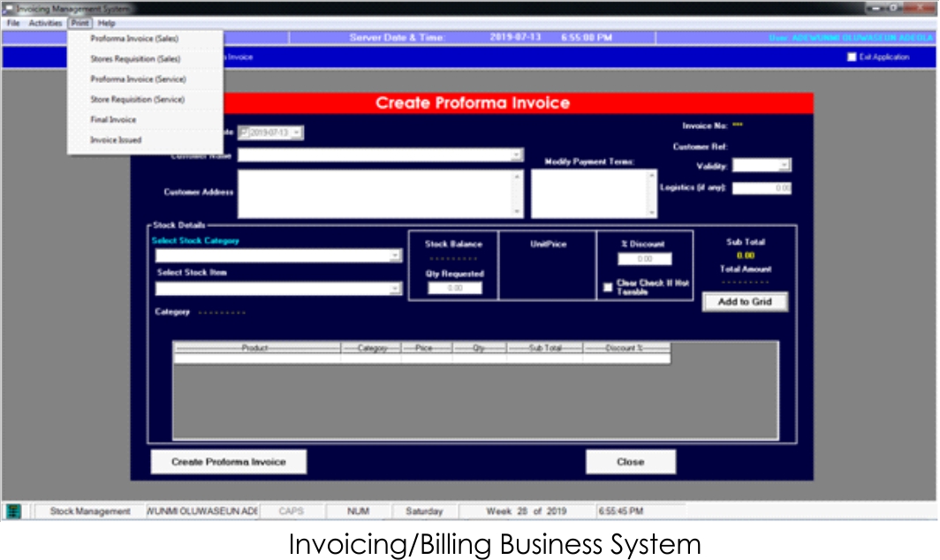The height and width of the screenshot is (560, 940).
Task: Focus the % Discount field
Action: coord(644,260)
